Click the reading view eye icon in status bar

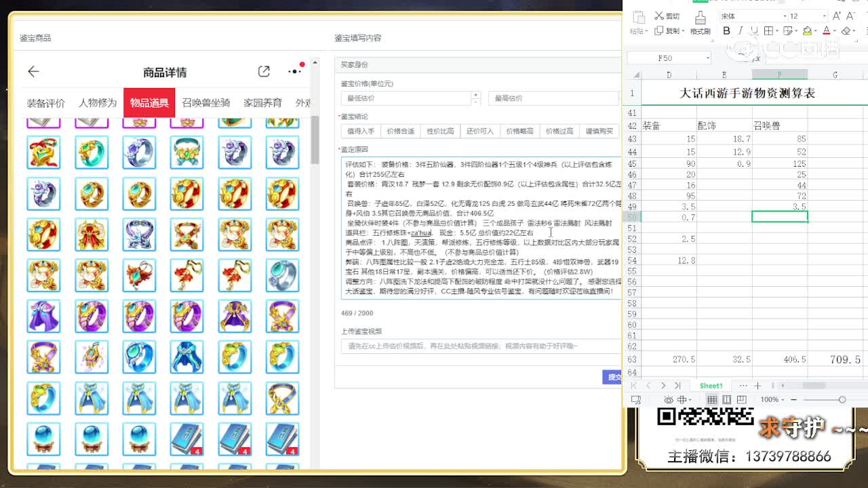[668, 400]
